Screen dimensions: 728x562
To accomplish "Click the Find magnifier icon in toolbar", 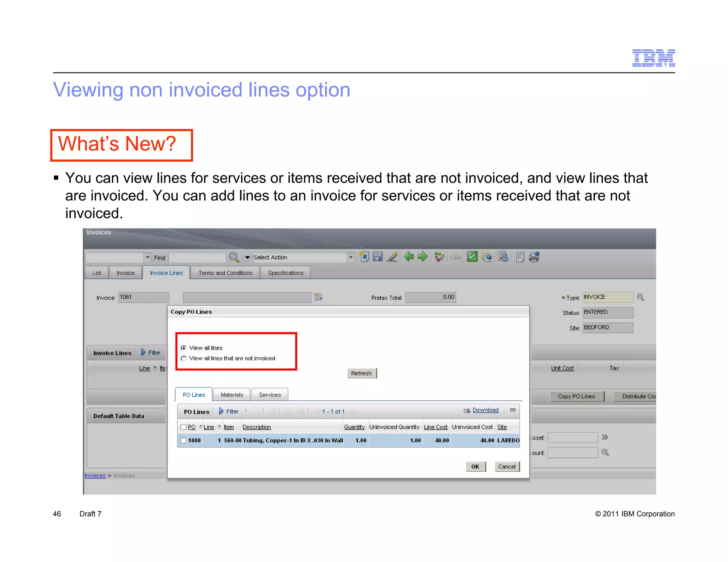I will tap(234, 257).
